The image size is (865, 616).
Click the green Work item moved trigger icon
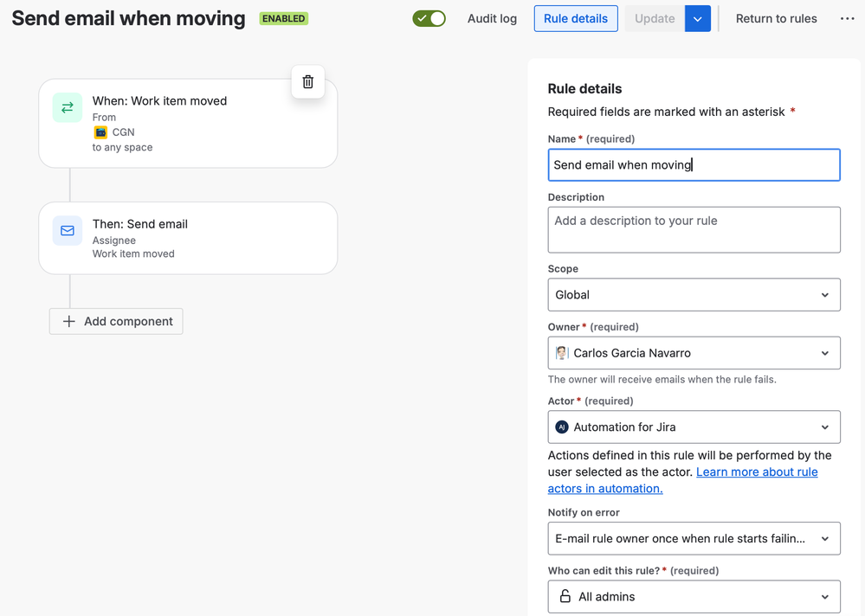68,107
